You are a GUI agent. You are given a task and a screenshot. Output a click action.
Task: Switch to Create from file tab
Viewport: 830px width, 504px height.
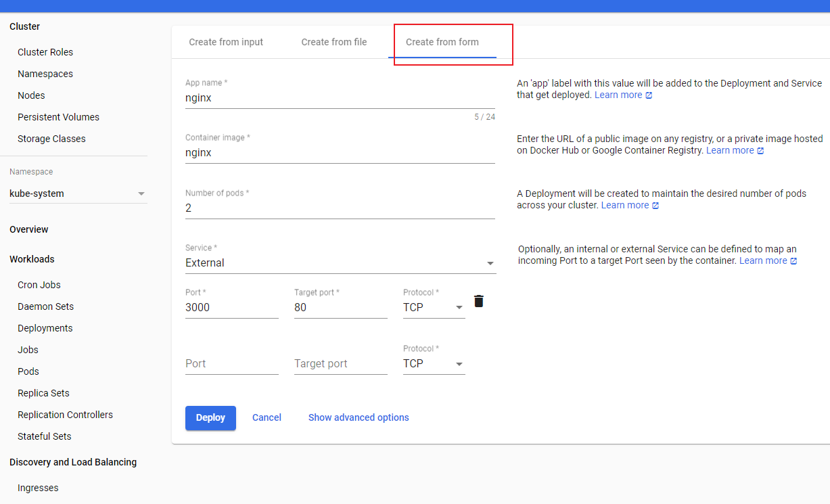pyautogui.click(x=334, y=42)
